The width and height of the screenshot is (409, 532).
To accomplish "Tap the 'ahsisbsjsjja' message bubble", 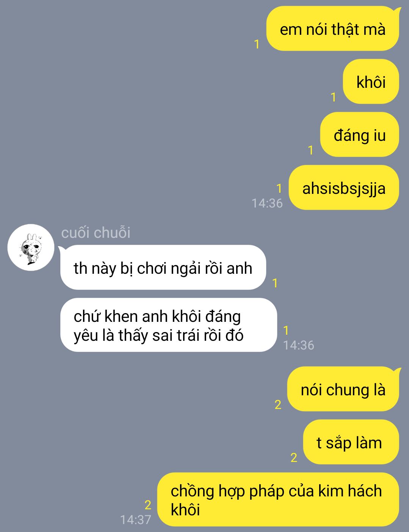I will tap(344, 187).
